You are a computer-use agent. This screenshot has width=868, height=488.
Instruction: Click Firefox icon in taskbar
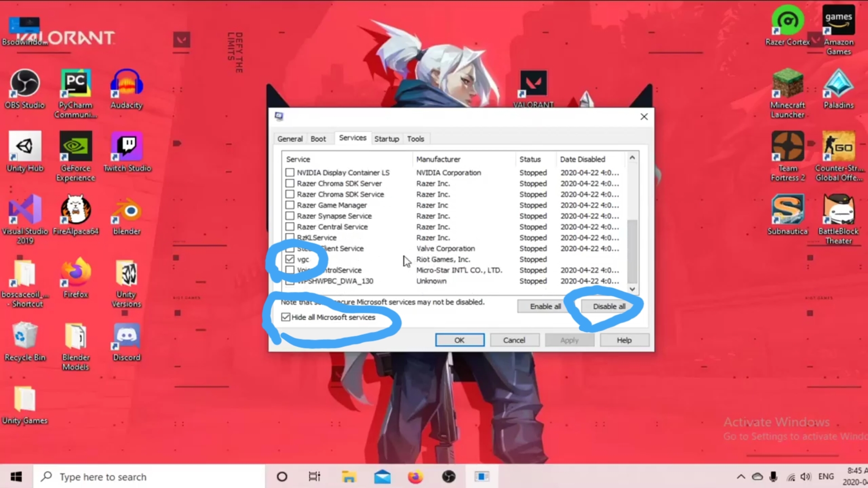tap(415, 477)
